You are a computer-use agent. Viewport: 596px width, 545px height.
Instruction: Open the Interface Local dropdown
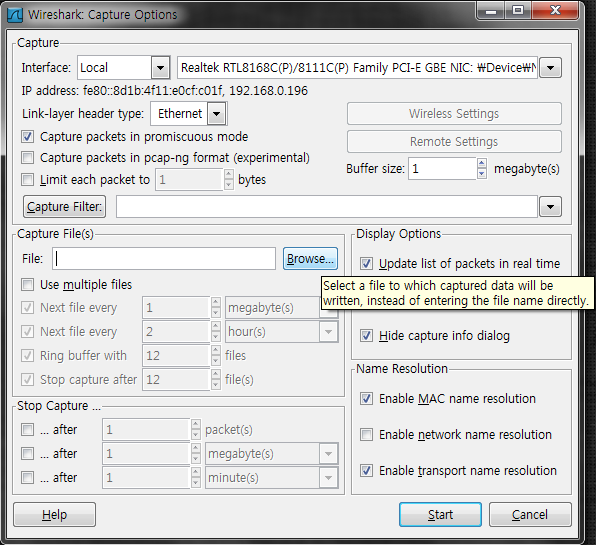point(160,68)
